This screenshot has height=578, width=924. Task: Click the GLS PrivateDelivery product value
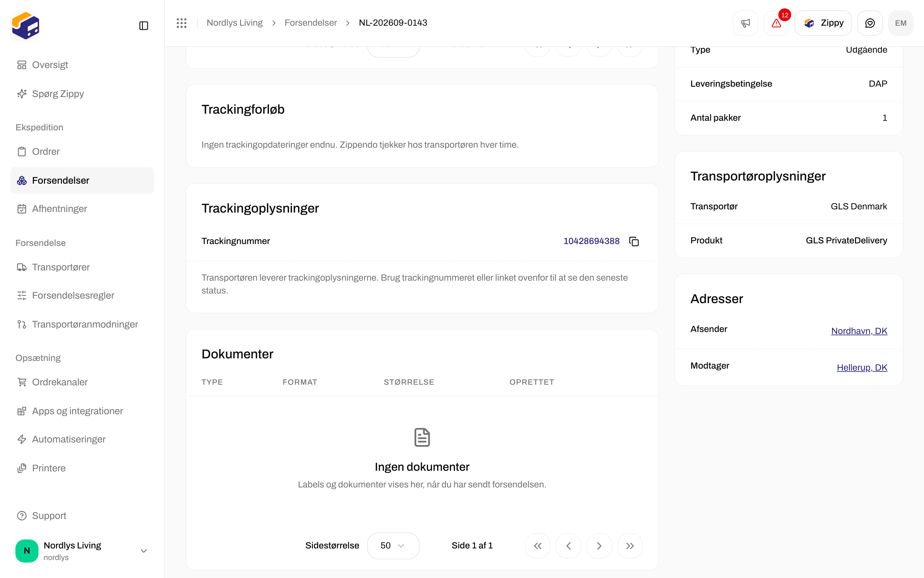tap(846, 241)
